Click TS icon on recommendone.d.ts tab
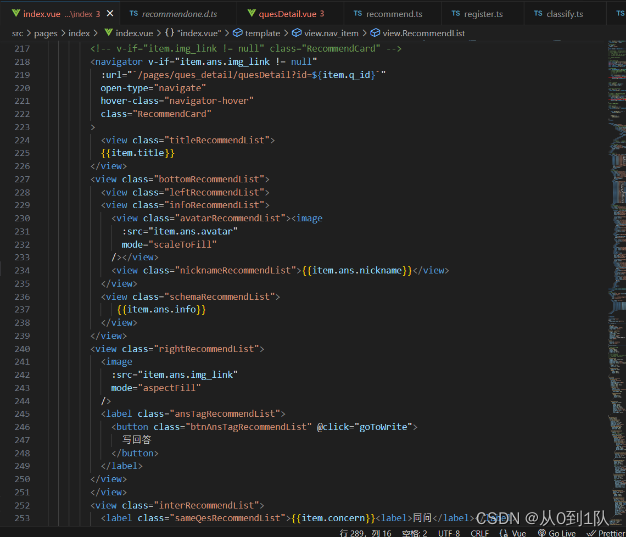The image size is (626, 537). pos(134,13)
